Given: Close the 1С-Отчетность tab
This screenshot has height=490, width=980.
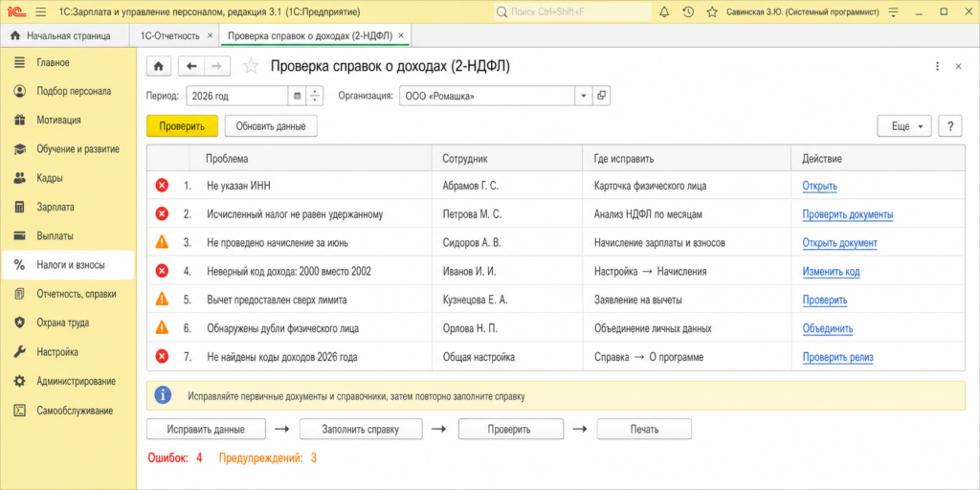Looking at the screenshot, I should (x=210, y=35).
